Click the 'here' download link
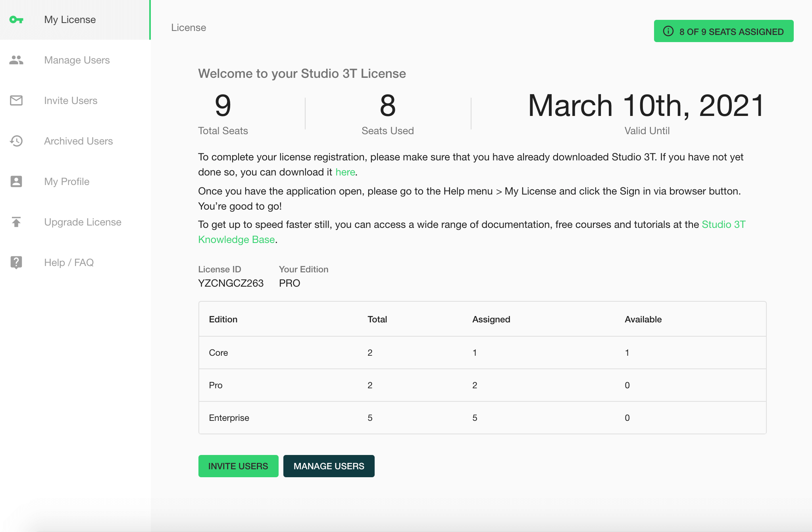Screen dimensions: 812x532 pos(345,172)
